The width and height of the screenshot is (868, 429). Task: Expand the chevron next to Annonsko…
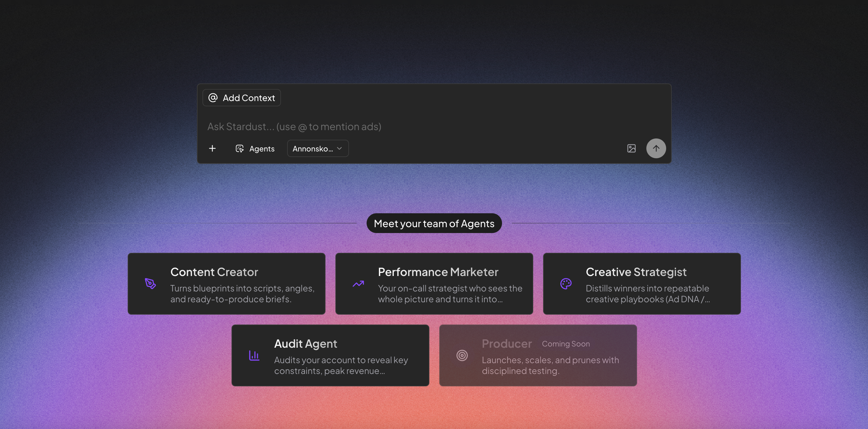(x=339, y=149)
